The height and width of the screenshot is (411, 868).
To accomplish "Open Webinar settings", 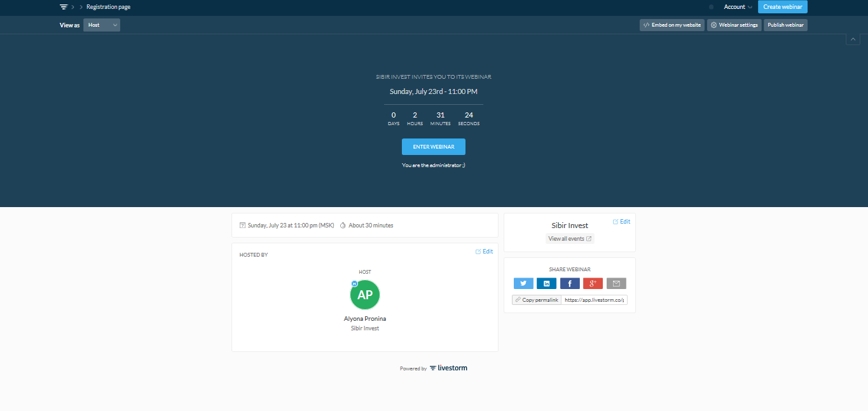I will [734, 25].
